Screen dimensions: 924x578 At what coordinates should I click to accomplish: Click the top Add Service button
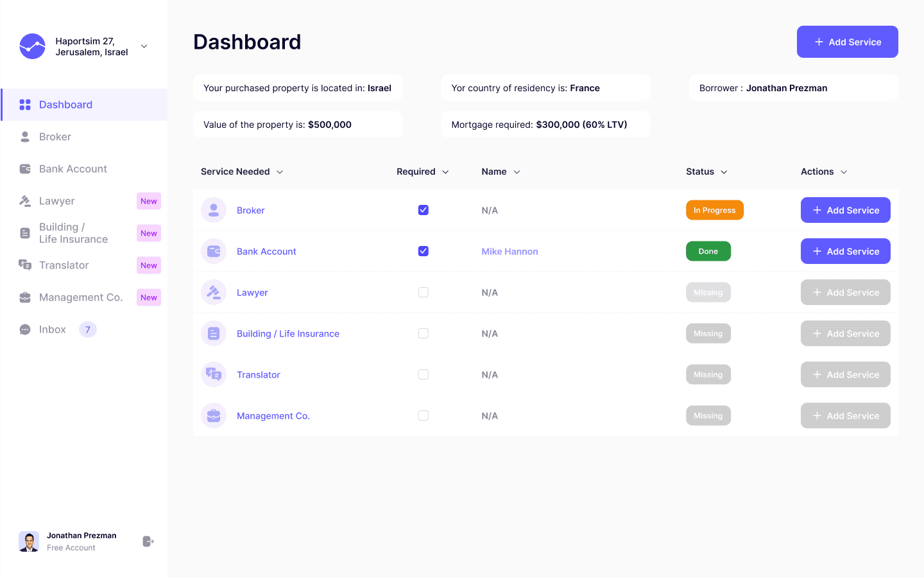[x=848, y=42]
